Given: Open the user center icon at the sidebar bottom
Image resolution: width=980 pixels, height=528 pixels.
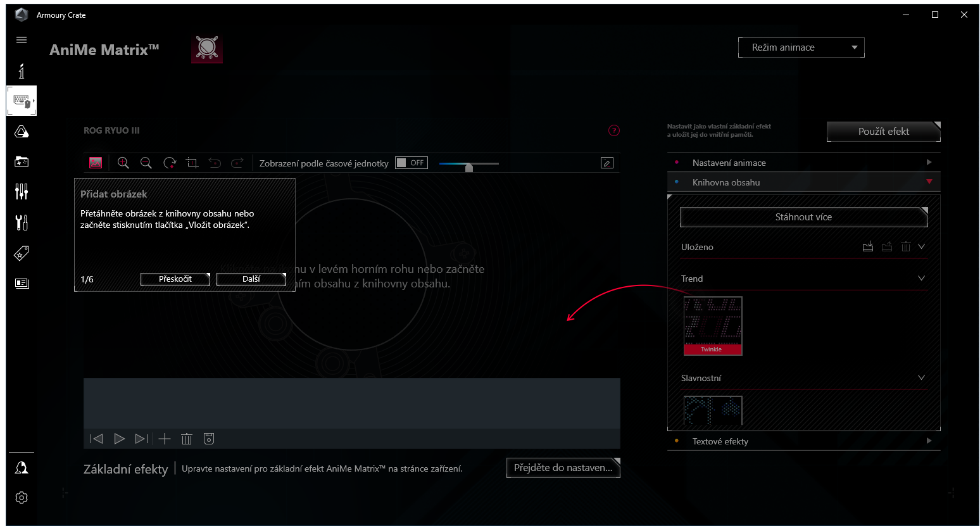Looking at the screenshot, I should [x=22, y=468].
